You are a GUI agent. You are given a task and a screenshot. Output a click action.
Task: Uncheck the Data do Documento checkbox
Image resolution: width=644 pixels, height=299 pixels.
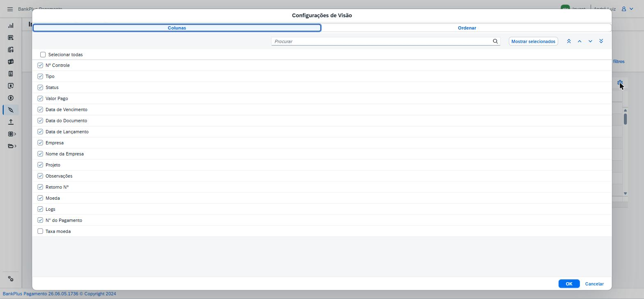[40, 121]
